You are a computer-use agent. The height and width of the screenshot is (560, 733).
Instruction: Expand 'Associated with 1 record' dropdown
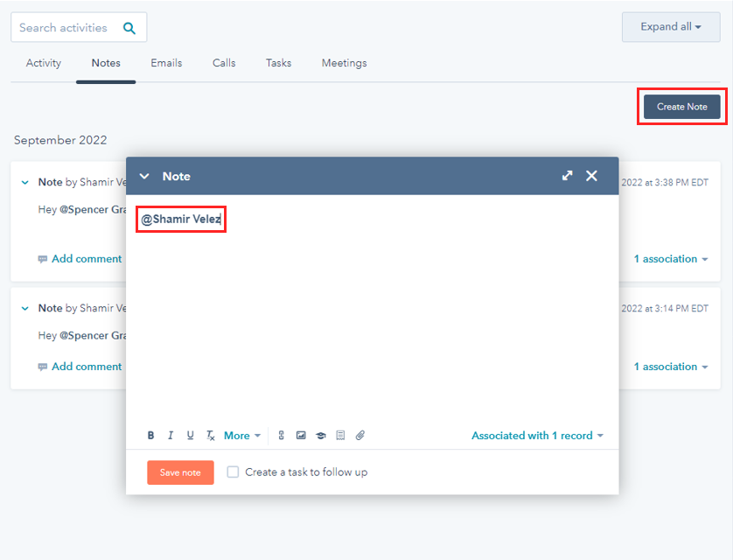tap(537, 436)
